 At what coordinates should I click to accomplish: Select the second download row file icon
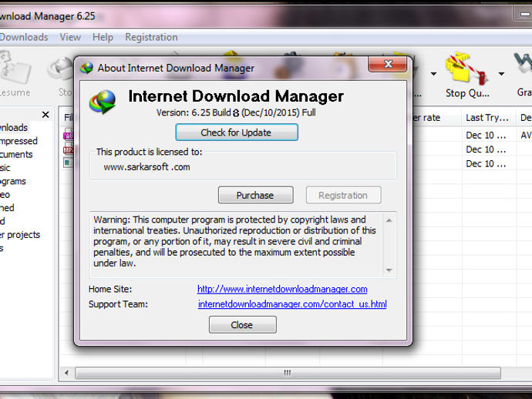tap(68, 149)
